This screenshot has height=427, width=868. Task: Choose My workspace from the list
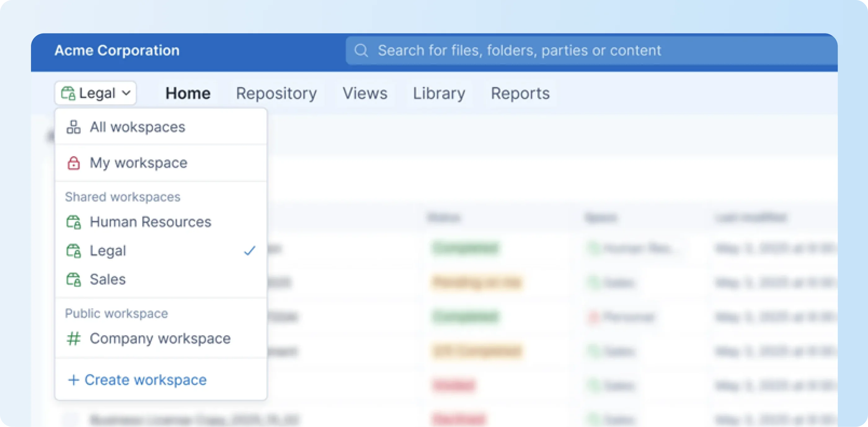point(161,163)
